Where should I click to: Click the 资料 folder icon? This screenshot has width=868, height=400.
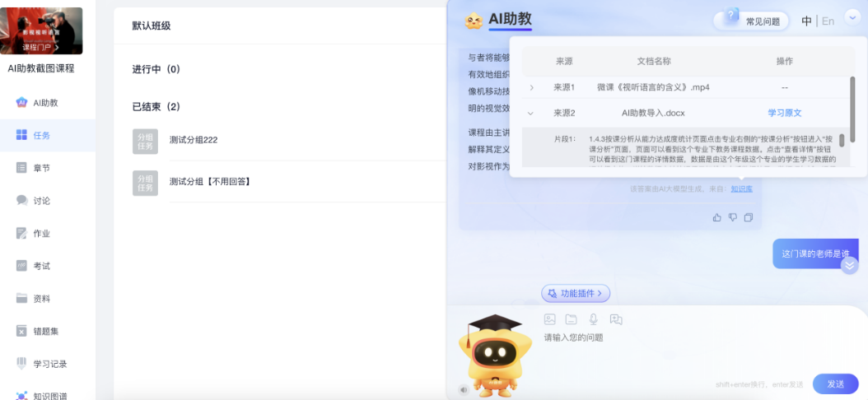(21, 298)
